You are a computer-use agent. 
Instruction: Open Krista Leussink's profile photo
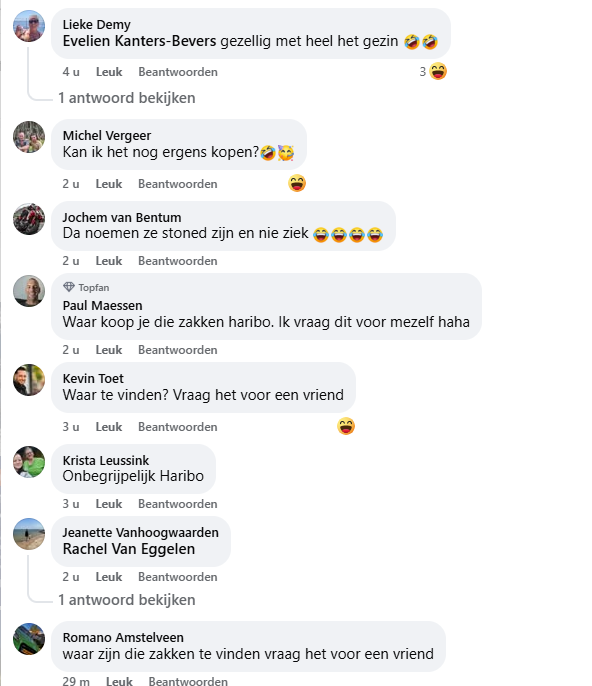(x=29, y=462)
